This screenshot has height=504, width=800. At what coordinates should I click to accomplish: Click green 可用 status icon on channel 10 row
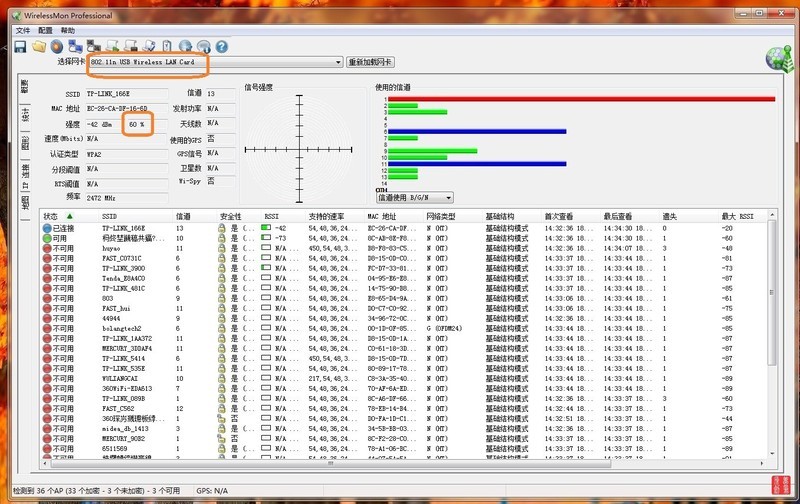47,239
